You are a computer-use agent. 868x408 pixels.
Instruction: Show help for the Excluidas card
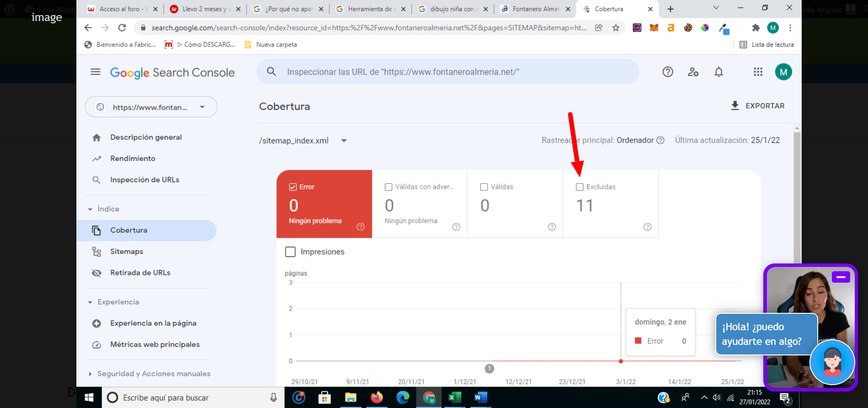(x=647, y=227)
